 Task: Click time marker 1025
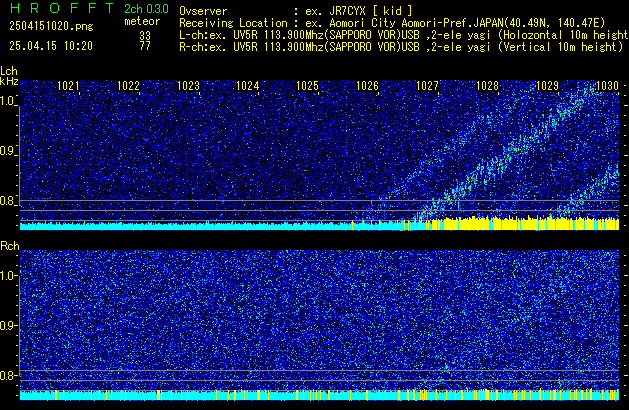coord(307,86)
